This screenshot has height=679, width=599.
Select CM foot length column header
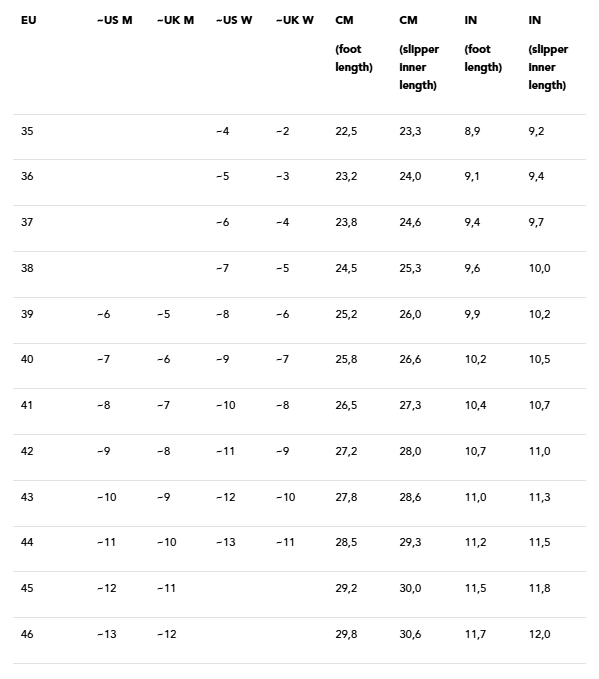coord(354,44)
